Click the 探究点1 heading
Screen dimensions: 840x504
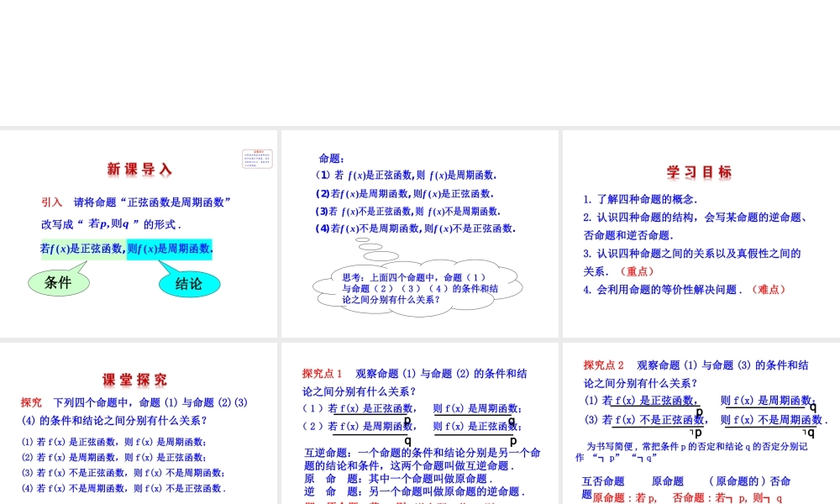[x=323, y=373]
